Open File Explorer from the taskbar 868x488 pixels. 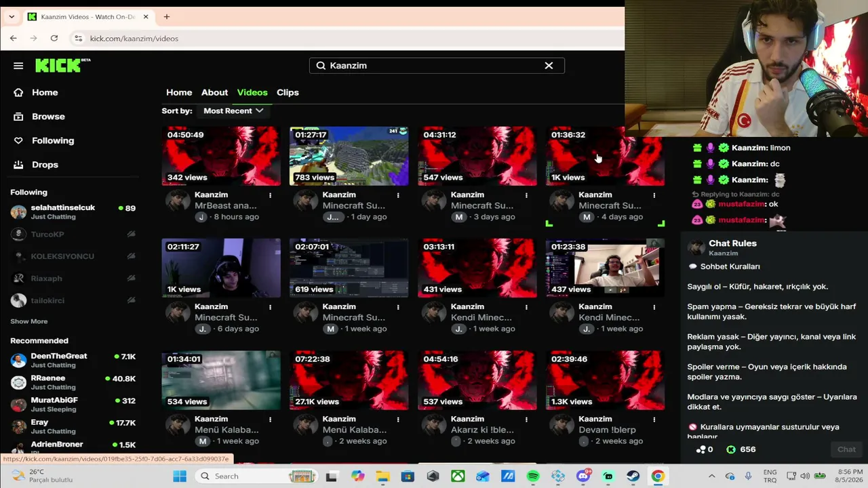pos(382,476)
